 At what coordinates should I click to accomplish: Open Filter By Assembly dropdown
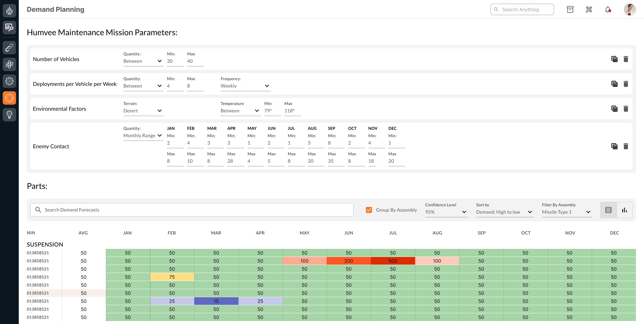[x=567, y=212]
